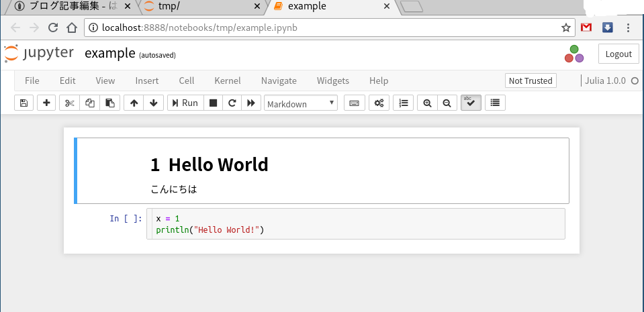Insert a cell below with the plus icon
This screenshot has height=312, width=644.
click(46, 103)
